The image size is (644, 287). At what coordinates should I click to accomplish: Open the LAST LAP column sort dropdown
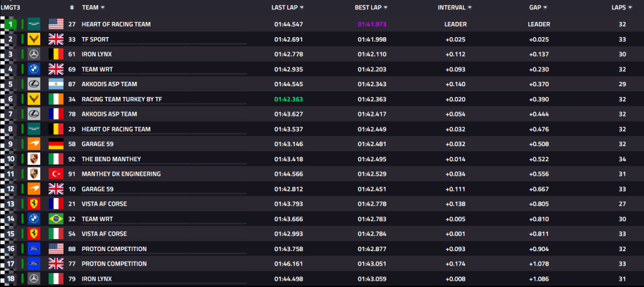click(302, 8)
